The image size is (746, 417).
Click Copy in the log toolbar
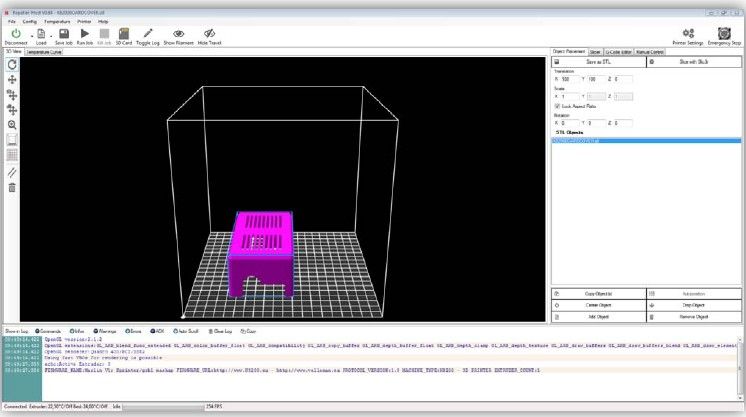(x=248, y=331)
